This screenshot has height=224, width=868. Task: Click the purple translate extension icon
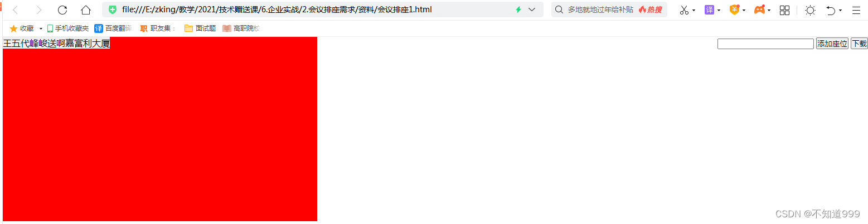tap(709, 9)
